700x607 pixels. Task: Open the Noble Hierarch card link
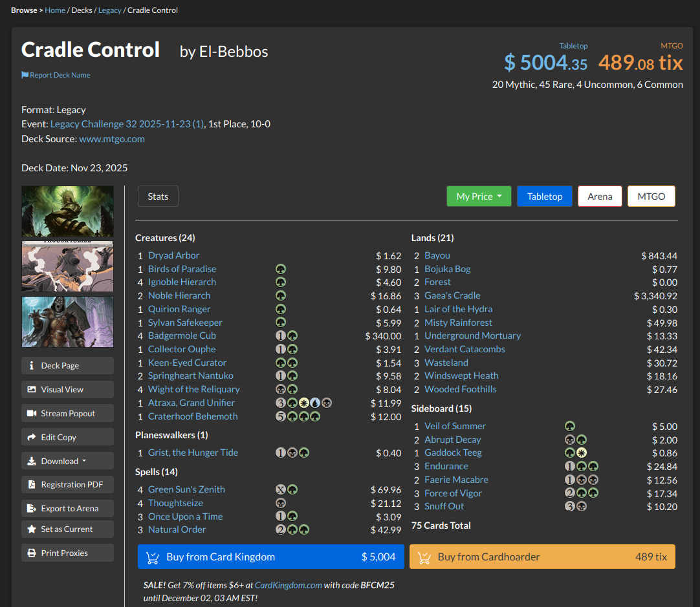pyautogui.click(x=179, y=295)
